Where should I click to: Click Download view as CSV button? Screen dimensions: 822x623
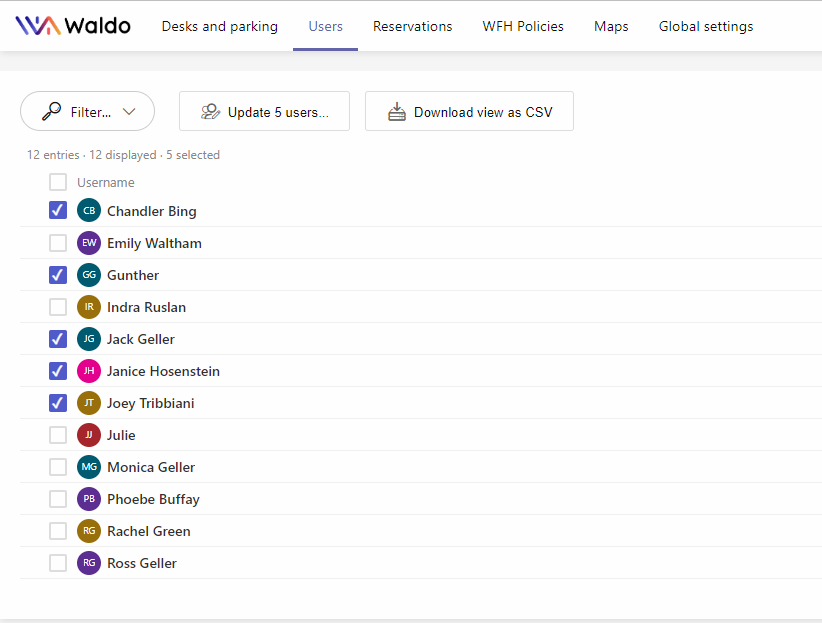(469, 111)
